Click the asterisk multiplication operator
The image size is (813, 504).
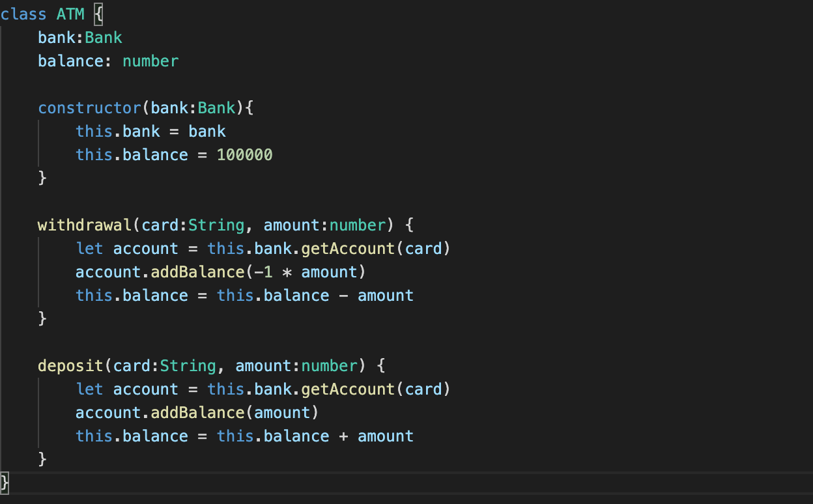click(287, 272)
